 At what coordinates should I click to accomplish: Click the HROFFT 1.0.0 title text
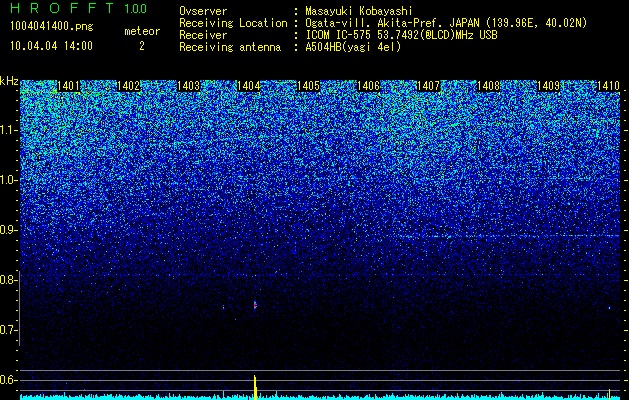[78, 8]
